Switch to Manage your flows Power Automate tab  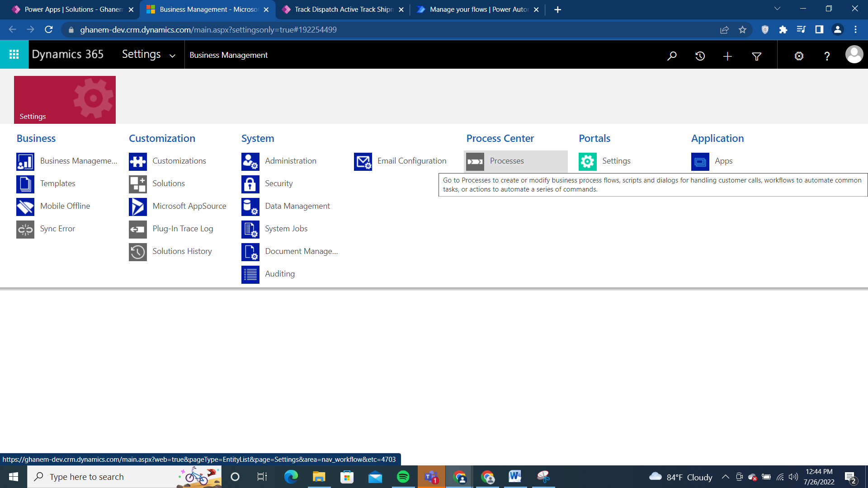click(x=478, y=9)
